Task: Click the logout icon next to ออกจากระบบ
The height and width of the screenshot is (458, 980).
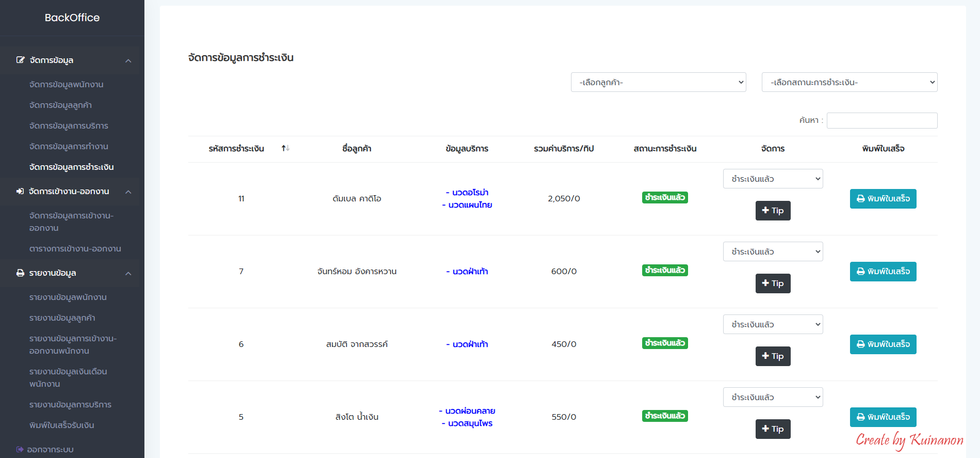Action: coord(20,450)
